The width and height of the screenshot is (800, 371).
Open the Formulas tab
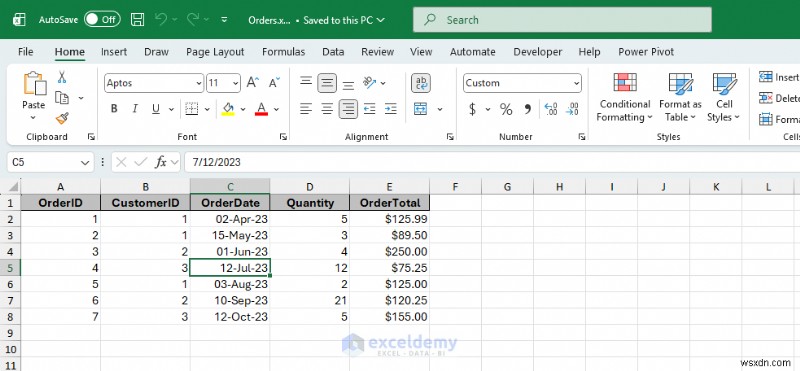click(283, 52)
